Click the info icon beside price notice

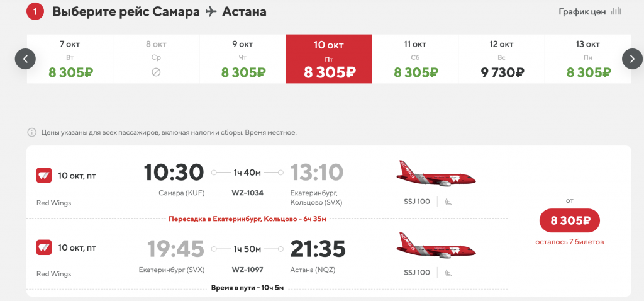31,132
